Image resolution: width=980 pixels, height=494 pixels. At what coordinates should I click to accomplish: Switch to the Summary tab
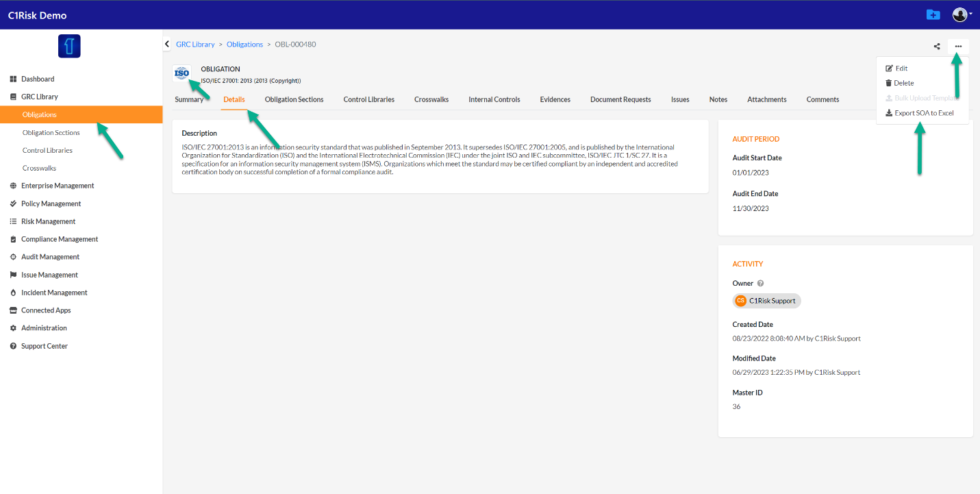click(189, 99)
